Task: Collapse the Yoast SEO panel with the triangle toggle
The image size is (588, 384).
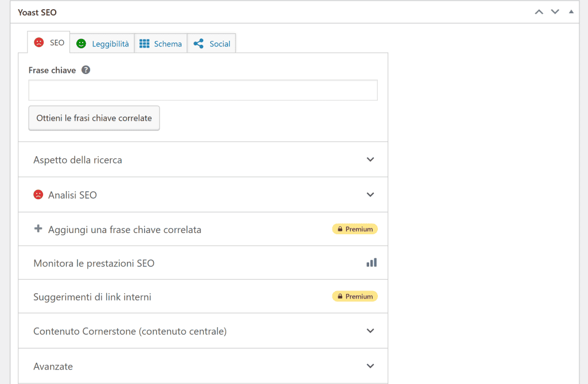Action: click(x=571, y=12)
